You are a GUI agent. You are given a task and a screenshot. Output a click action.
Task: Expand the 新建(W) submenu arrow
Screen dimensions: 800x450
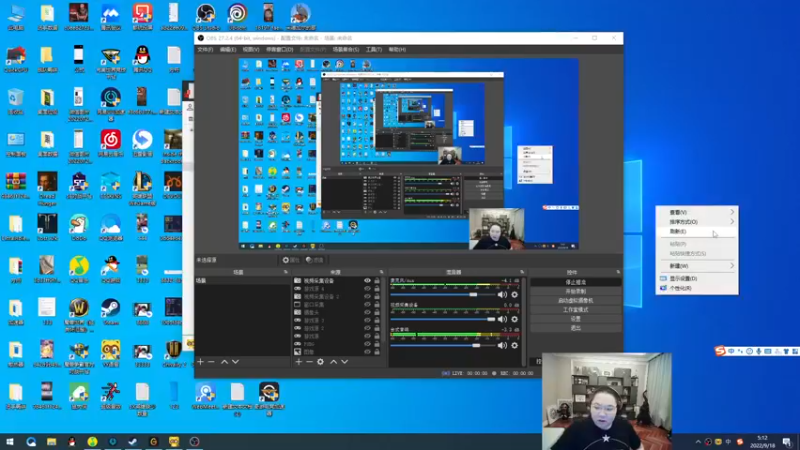coord(732,266)
